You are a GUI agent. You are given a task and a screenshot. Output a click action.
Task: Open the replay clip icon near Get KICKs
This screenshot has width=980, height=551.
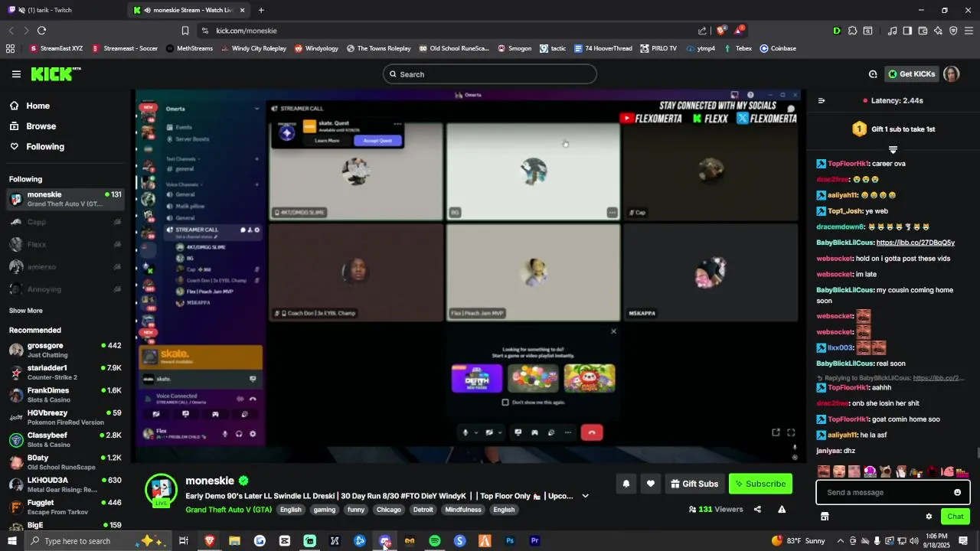pos(873,74)
